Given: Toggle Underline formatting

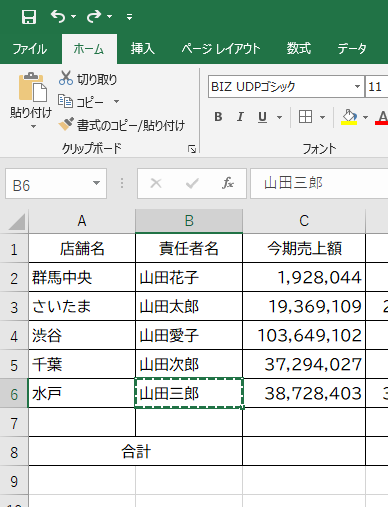Looking at the screenshot, I should [262, 117].
